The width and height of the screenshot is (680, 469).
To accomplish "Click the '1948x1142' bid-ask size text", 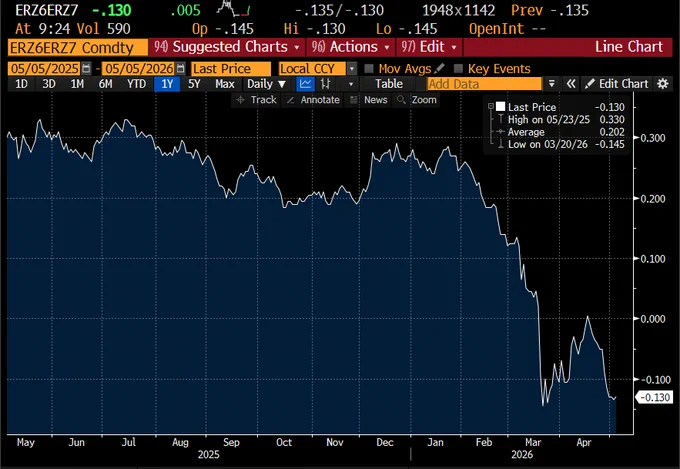I will tap(459, 10).
